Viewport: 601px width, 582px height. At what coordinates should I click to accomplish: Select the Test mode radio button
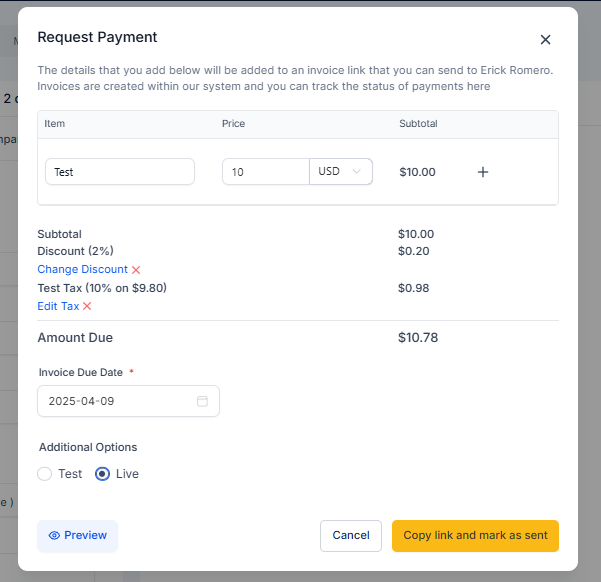coord(44,474)
